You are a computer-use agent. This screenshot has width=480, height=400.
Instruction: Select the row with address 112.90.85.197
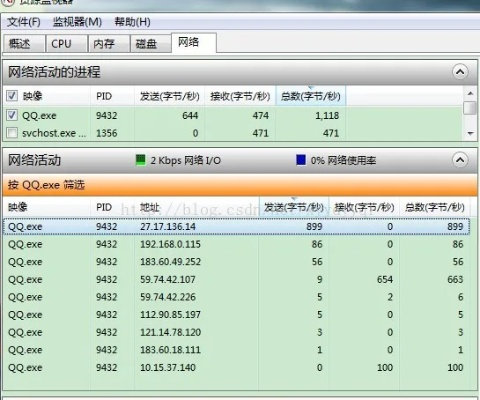point(236,315)
